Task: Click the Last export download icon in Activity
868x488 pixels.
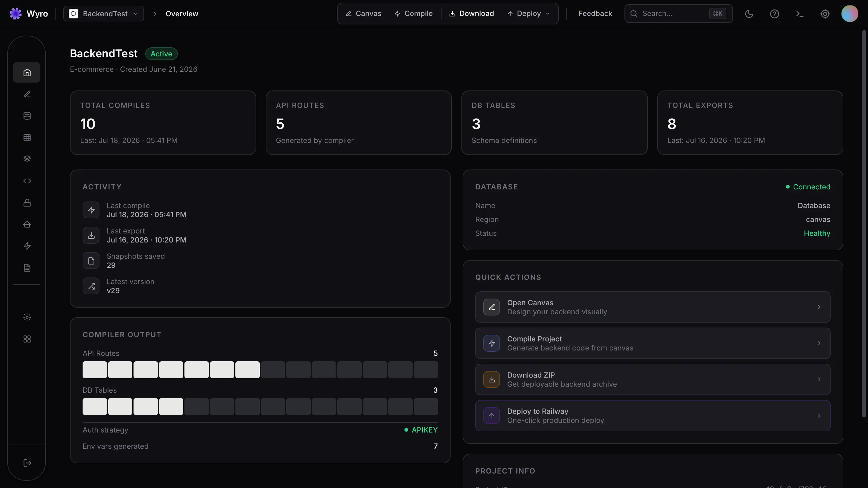Action: [91, 235]
